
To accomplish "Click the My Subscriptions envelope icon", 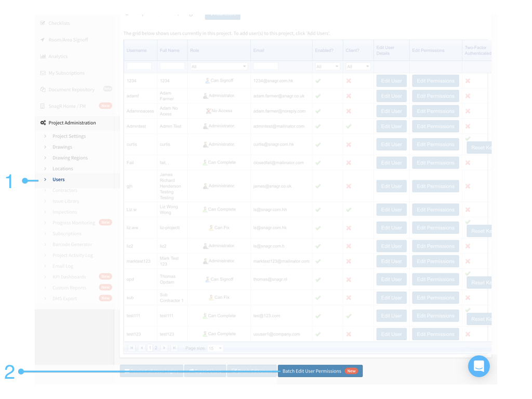I will pos(43,73).
